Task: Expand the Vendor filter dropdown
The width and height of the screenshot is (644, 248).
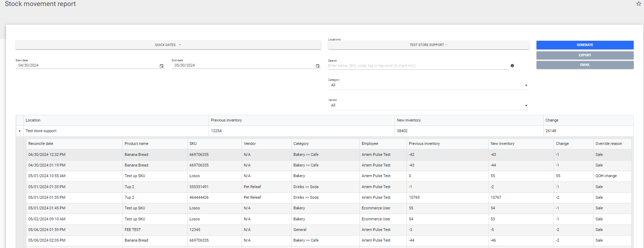Action: click(x=429, y=106)
